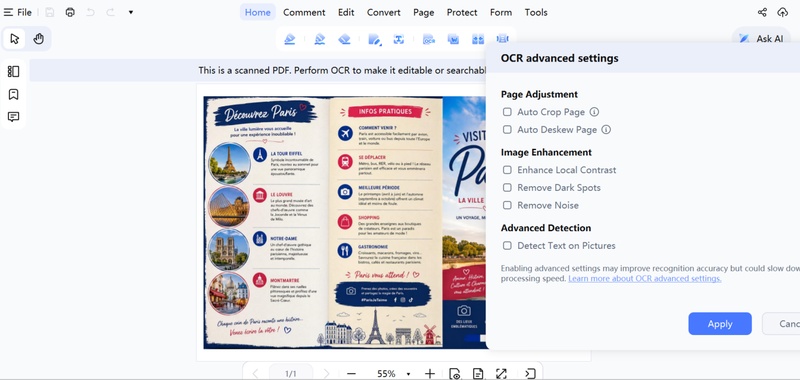Click the Ask AI button
Image resolution: width=800 pixels, height=380 pixels.
[x=761, y=39]
